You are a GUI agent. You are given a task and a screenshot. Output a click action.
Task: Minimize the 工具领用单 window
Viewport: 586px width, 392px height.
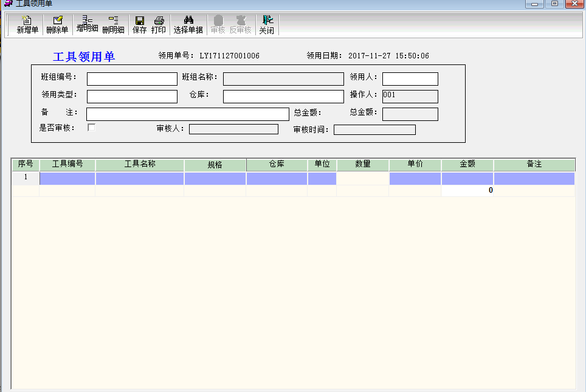(534, 4)
